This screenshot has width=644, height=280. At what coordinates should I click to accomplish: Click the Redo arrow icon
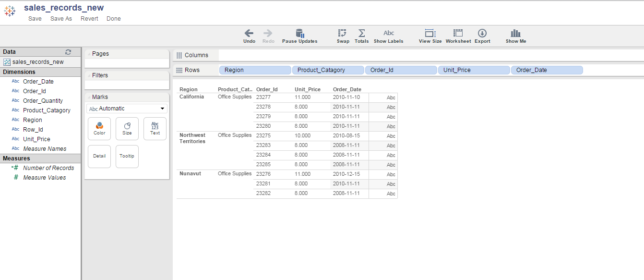click(x=268, y=33)
